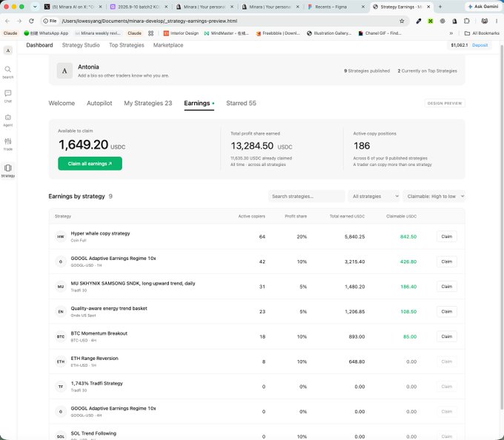Screen dimensions: 504x440
Task: Claim BTC Momentum Breakout earnings
Action: [x=447, y=336]
